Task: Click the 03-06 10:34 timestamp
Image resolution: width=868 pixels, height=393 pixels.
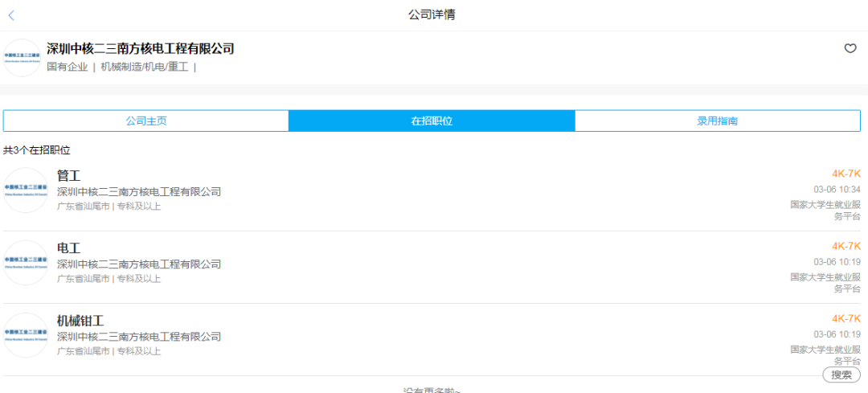Action: (x=837, y=190)
